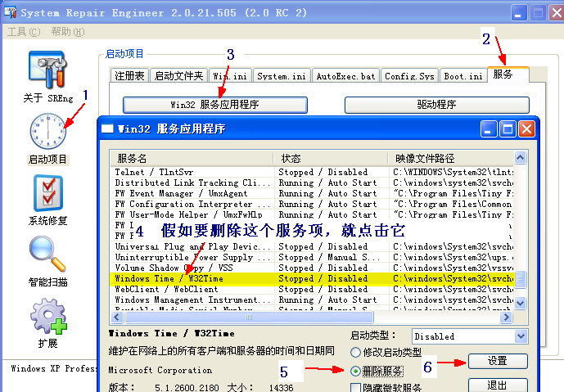Screen dimensions: 564x392
Task: Click the 驱动程序 button
Action: coord(436,105)
